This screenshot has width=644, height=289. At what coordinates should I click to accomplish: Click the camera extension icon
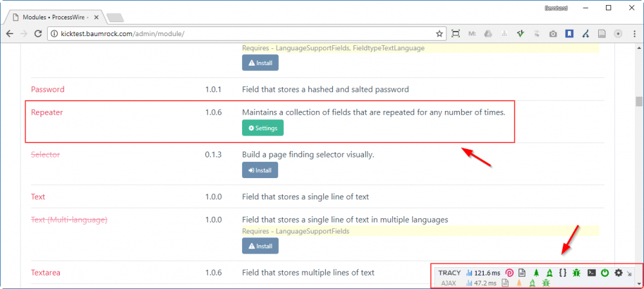[x=553, y=34]
